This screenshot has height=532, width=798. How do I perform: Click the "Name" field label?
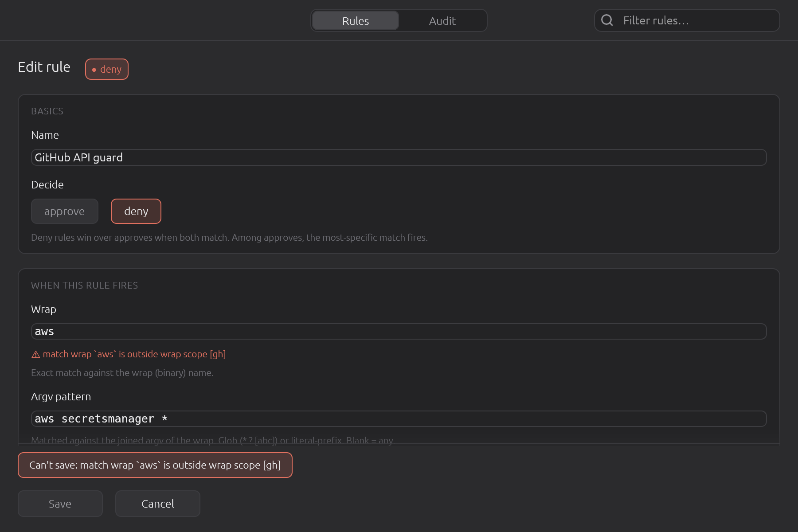pos(45,135)
